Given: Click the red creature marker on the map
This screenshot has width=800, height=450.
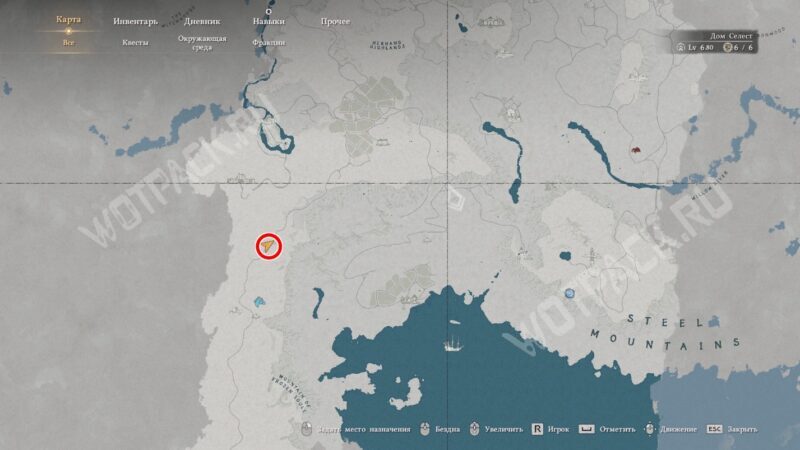Looking at the screenshot, I should [636, 150].
